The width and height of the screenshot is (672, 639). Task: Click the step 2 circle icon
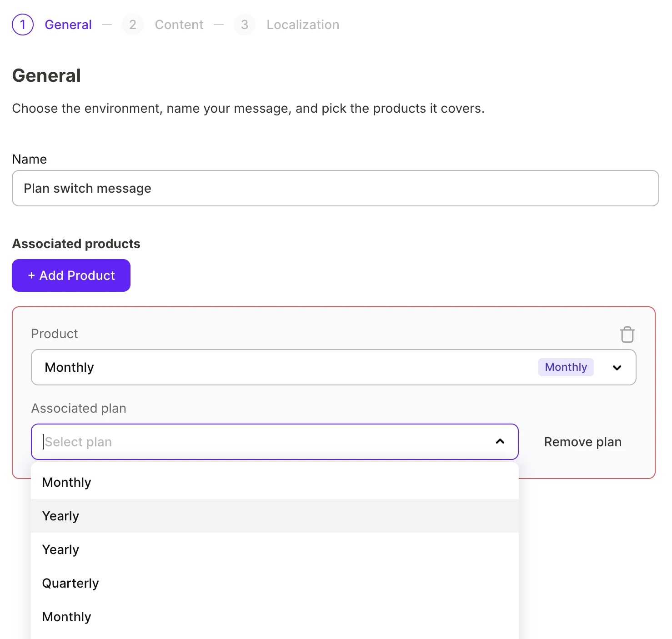click(133, 25)
